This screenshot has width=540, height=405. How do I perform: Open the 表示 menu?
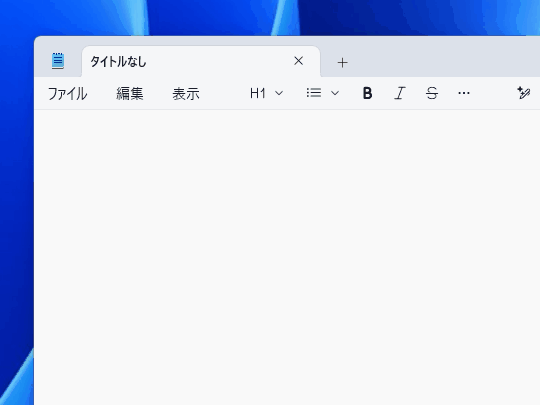(186, 93)
